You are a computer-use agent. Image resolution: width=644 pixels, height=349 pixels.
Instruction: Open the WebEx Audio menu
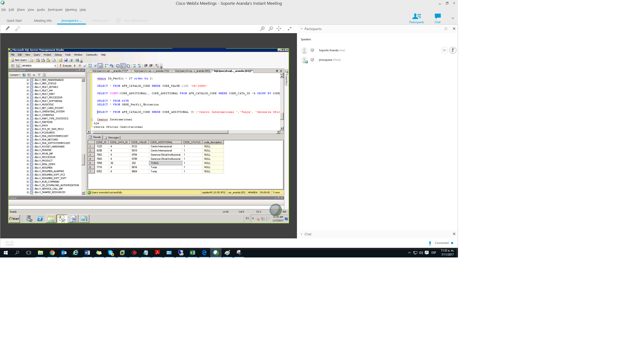[x=41, y=10]
